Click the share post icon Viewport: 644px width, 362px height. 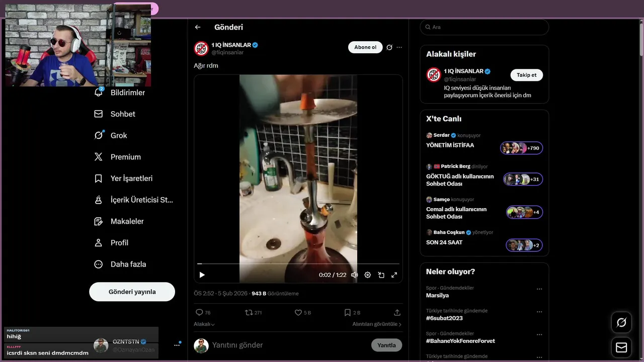pos(397,312)
